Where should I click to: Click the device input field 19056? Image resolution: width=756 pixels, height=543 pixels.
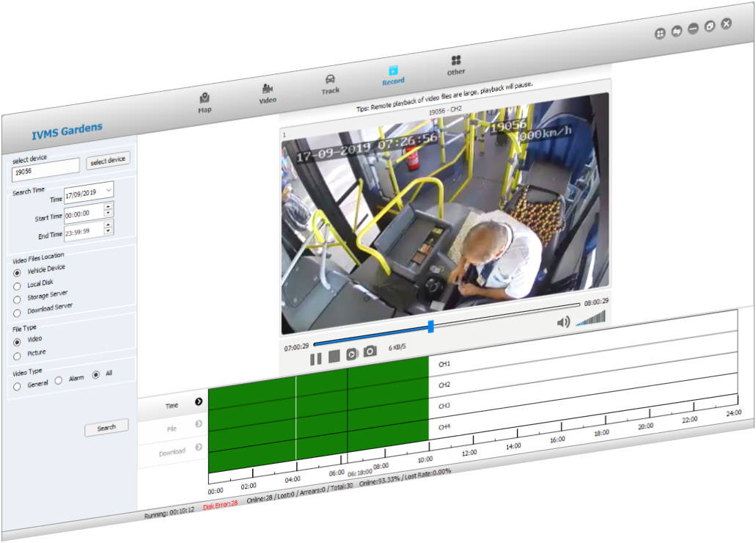click(45, 170)
